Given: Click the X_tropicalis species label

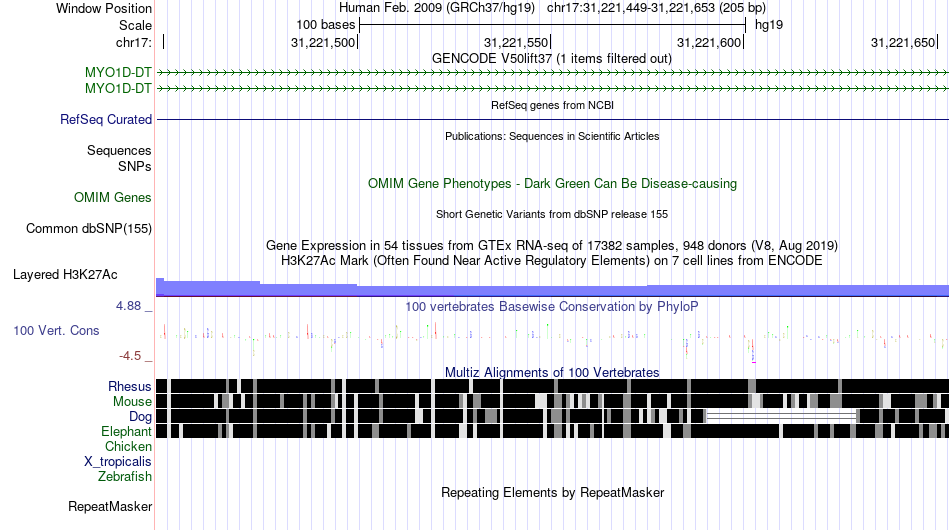Looking at the screenshot, I should [x=118, y=462].
